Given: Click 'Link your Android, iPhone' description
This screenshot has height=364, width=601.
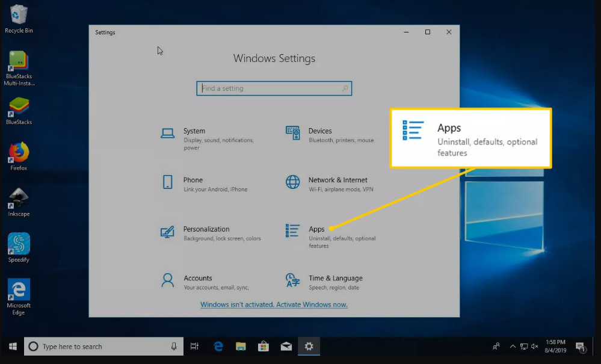Looking at the screenshot, I should click(x=215, y=190).
